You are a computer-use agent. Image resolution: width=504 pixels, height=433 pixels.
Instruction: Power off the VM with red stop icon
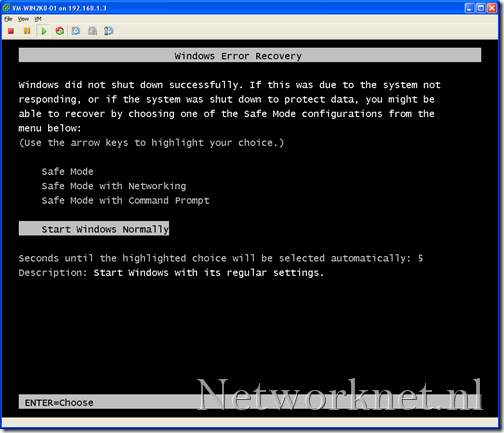pyautogui.click(x=11, y=31)
